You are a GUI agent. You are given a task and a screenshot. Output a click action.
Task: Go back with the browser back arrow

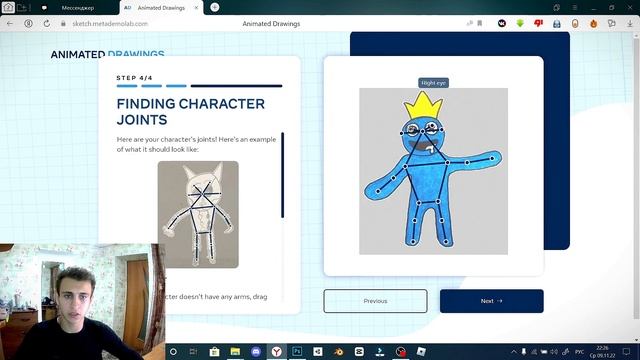(10, 24)
